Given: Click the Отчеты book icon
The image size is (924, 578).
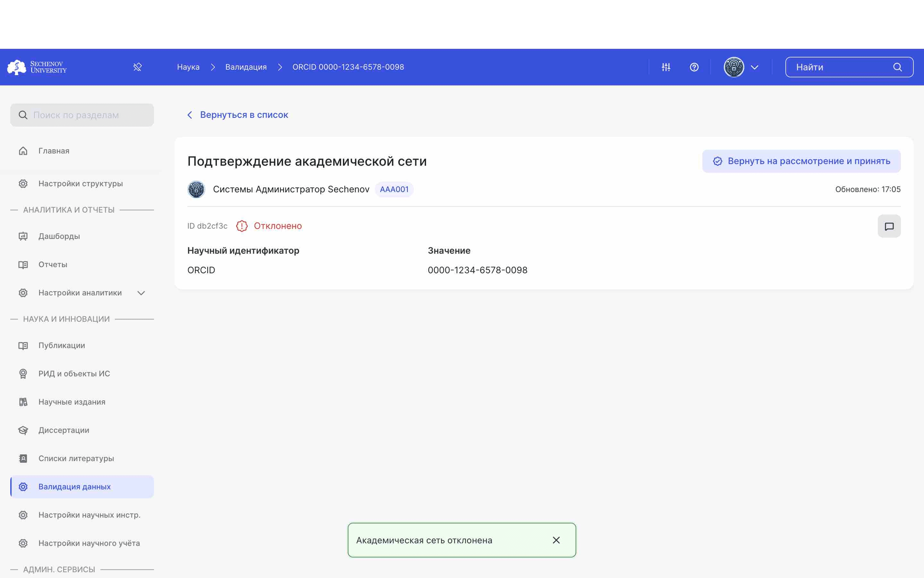Looking at the screenshot, I should (23, 265).
